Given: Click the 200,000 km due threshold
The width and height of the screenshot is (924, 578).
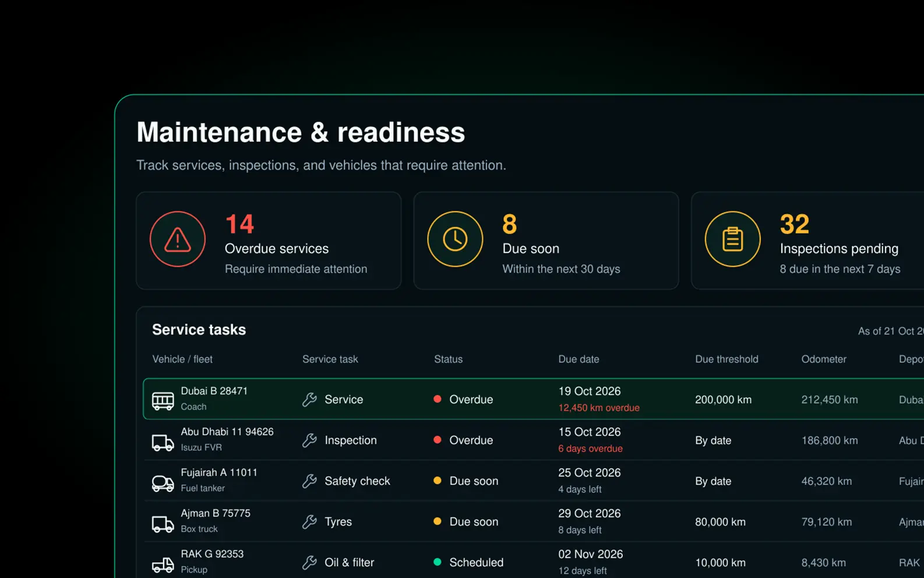Looking at the screenshot, I should 723,400.
